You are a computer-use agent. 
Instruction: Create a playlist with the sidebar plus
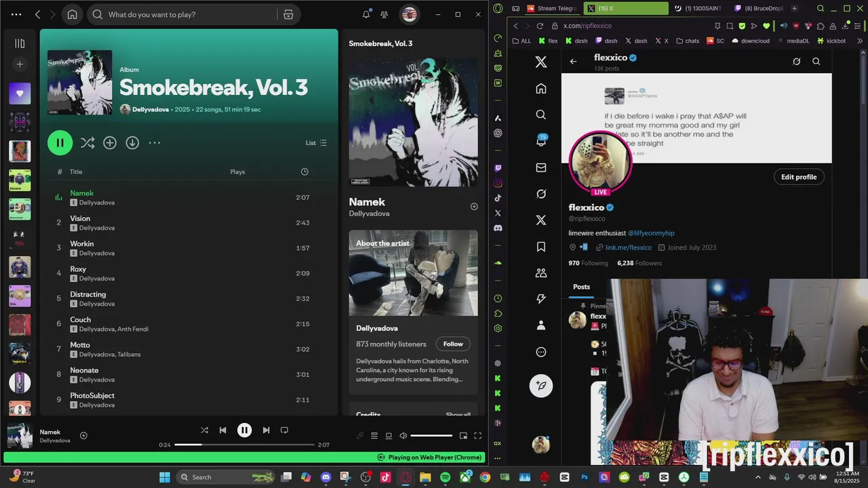point(20,64)
